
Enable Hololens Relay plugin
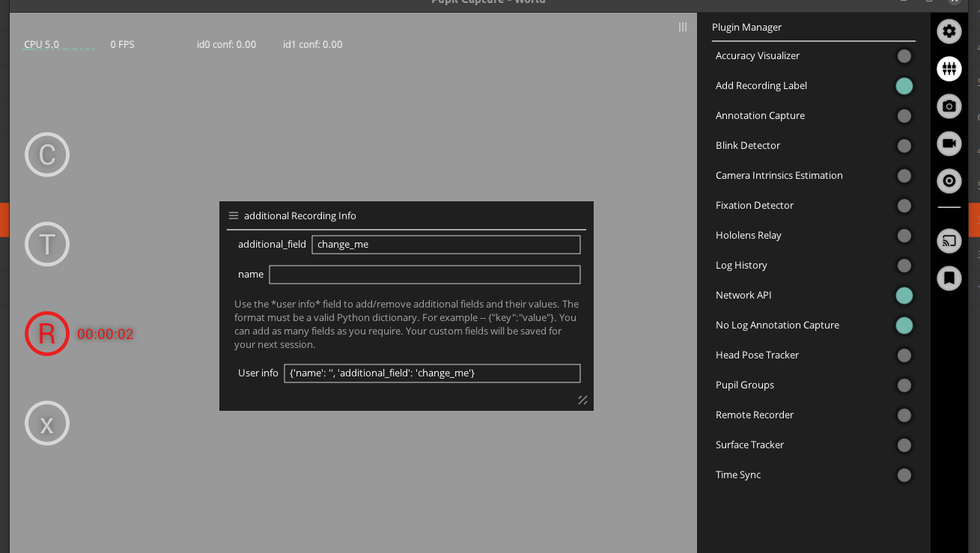(904, 236)
